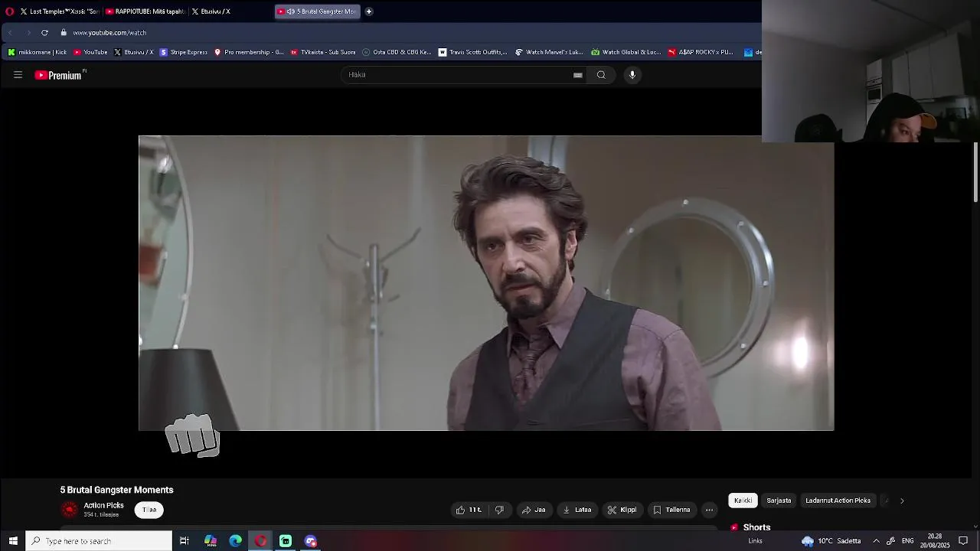Image resolution: width=980 pixels, height=551 pixels.
Task: Show more filter chips with arrow
Action: (902, 500)
